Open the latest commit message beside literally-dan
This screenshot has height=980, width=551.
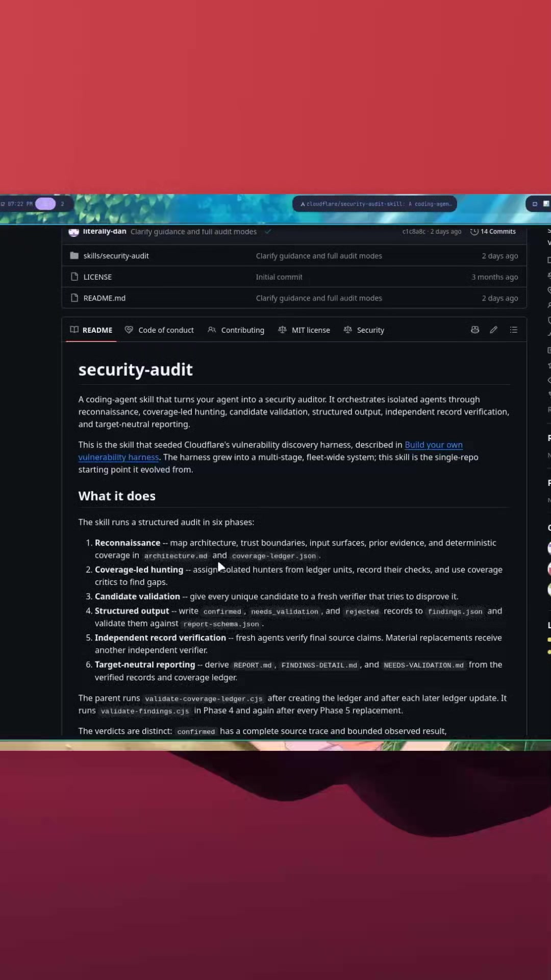click(x=193, y=231)
